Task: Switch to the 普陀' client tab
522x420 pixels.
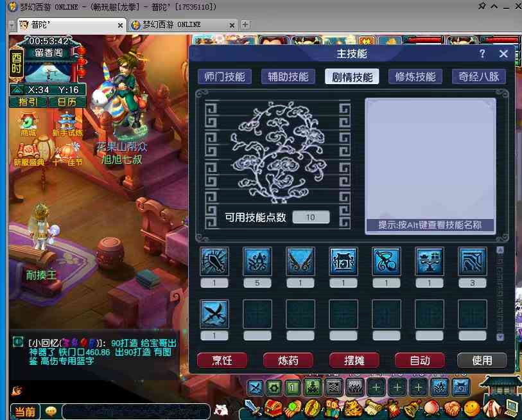Action: click(71, 25)
